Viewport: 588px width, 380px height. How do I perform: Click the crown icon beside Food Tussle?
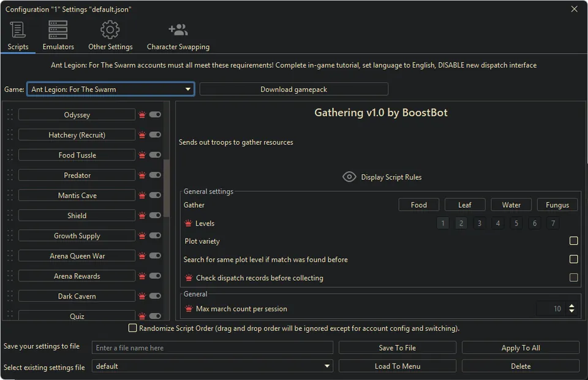[x=142, y=155]
